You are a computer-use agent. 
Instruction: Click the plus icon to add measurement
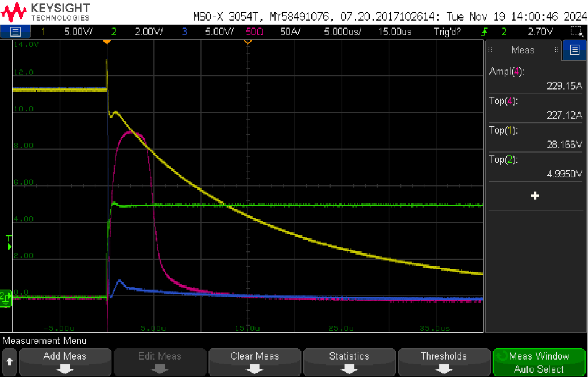(535, 196)
